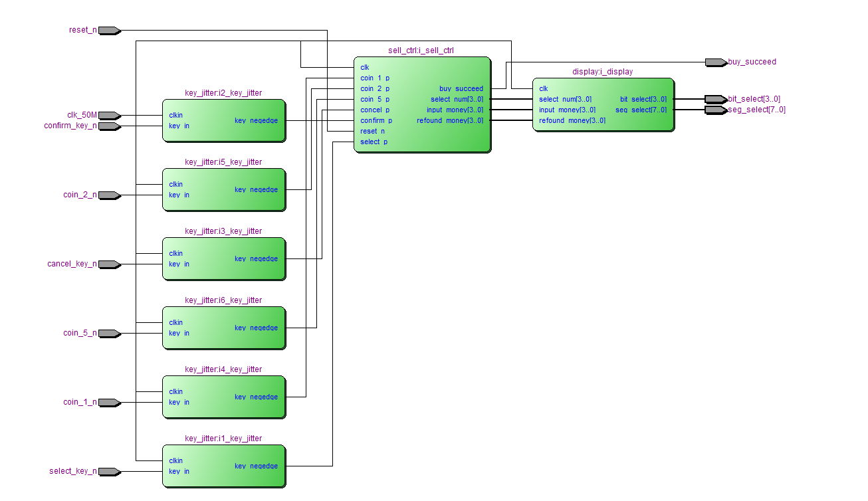Click the sell_ctrl:i_sell_ctrl title label
The height and width of the screenshot is (501, 868).
tap(421, 50)
